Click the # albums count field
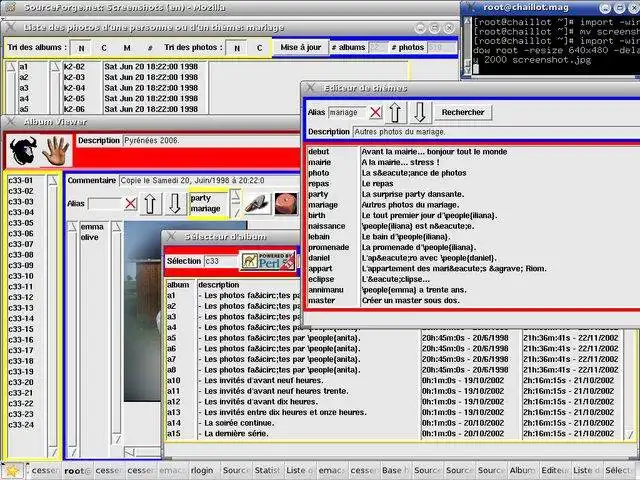The image size is (640, 480). (378, 47)
